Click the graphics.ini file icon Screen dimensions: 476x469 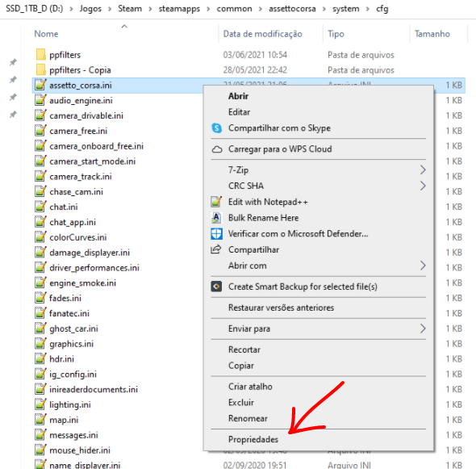click(x=40, y=344)
